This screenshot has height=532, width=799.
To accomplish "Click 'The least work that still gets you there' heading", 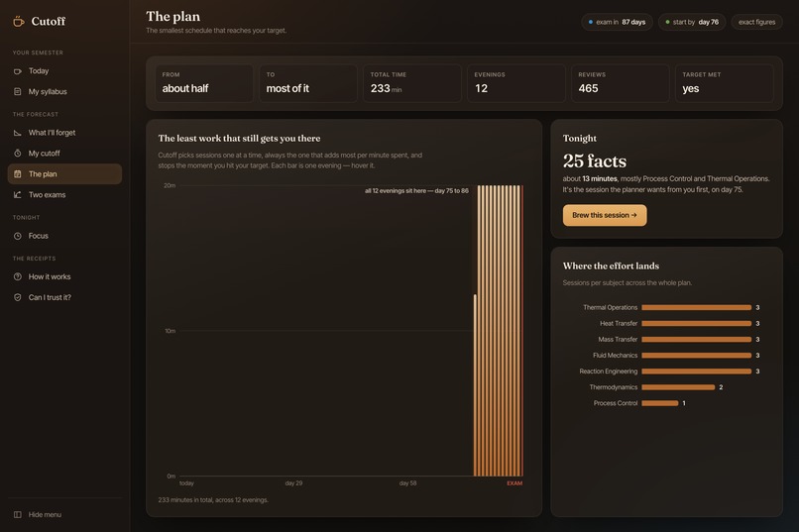I will tap(239, 139).
